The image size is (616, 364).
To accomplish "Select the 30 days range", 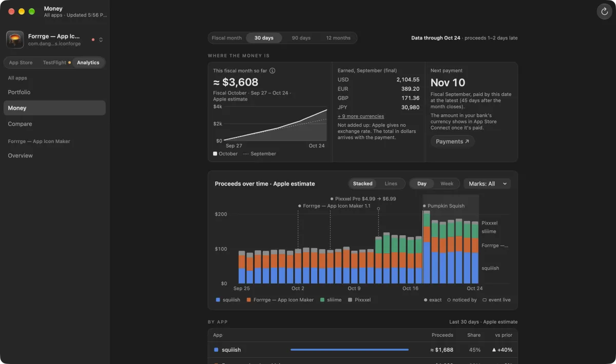I will (x=264, y=38).
